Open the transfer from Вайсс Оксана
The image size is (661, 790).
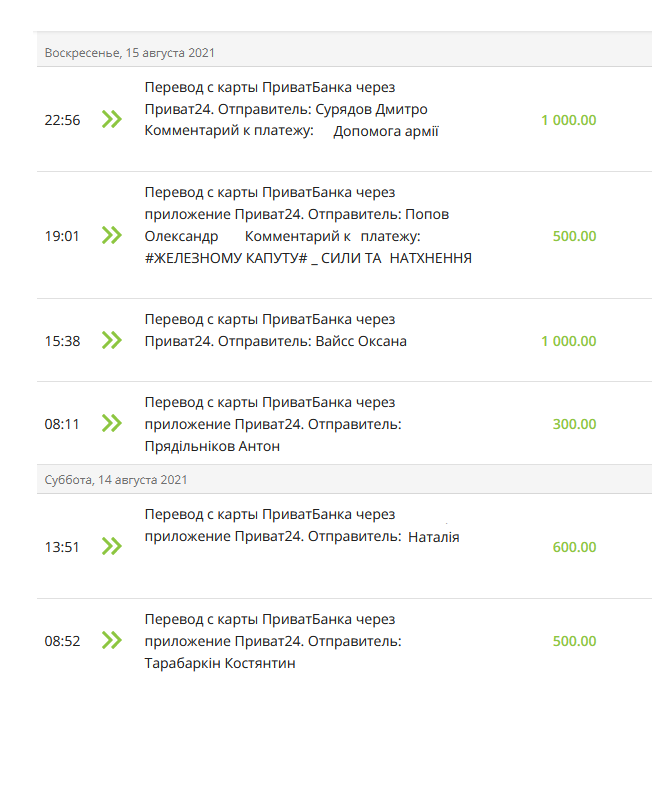(x=344, y=341)
